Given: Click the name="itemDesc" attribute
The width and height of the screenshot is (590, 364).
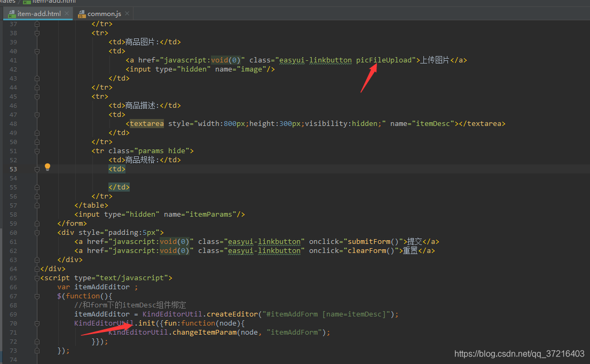Looking at the screenshot, I should tap(422, 124).
